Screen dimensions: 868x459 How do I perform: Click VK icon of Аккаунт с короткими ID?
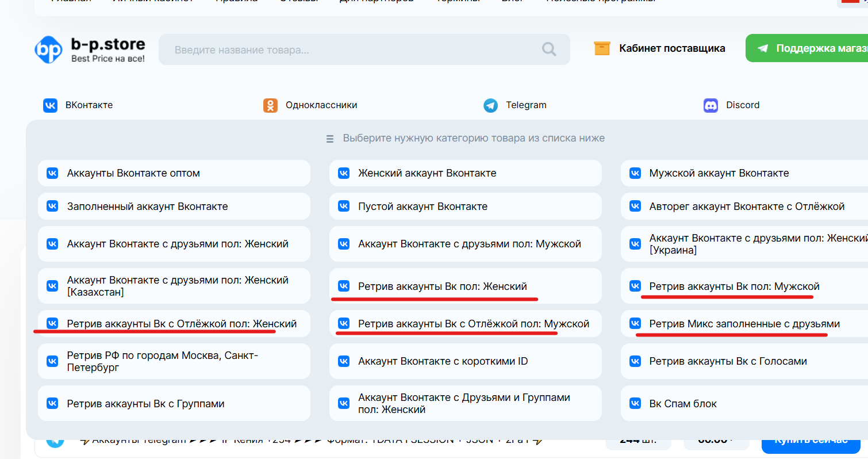[344, 361]
